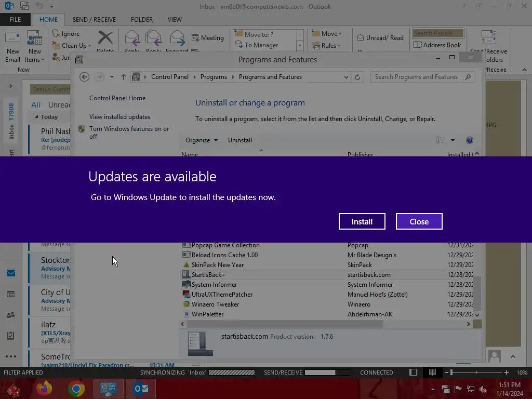Viewport: 532px width, 399px height.
Task: Click the Reply icon in ribbon
Action: 132,37
